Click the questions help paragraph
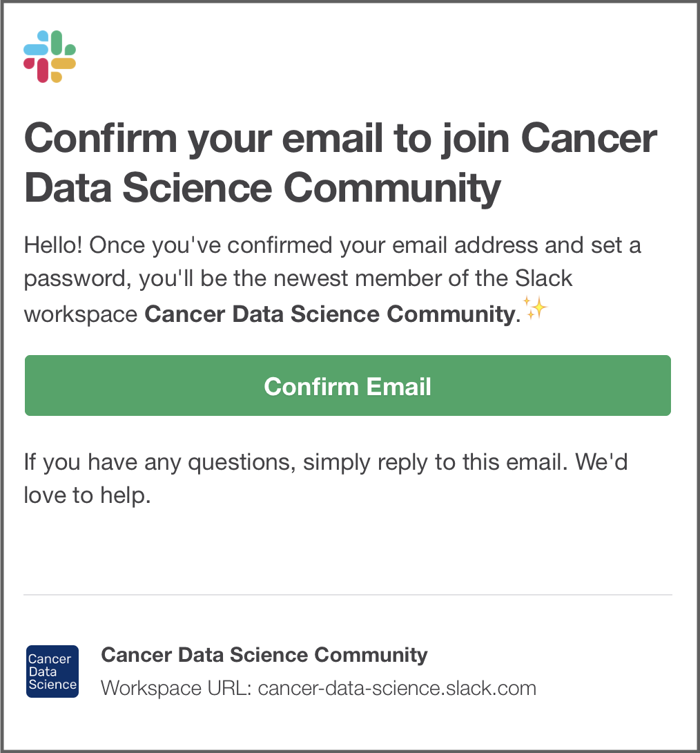 click(326, 478)
